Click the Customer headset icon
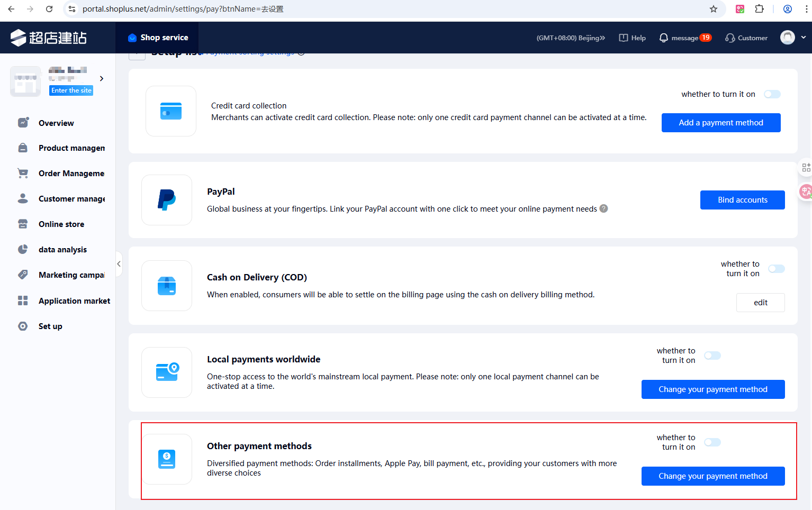The height and width of the screenshot is (510, 812). click(730, 38)
